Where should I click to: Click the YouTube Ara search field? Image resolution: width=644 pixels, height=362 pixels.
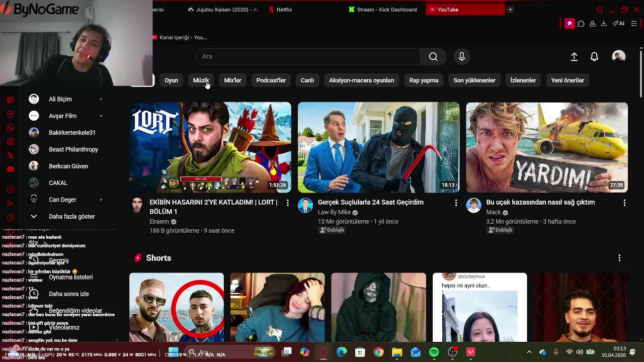tap(308, 57)
